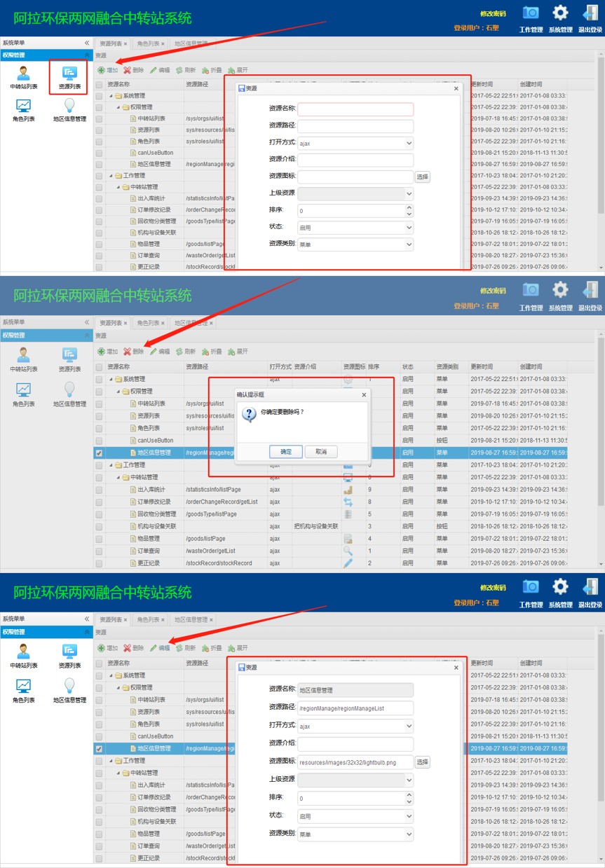
Task: Tick 角色列表 row checkbox in top screenshot
Action: [99, 142]
